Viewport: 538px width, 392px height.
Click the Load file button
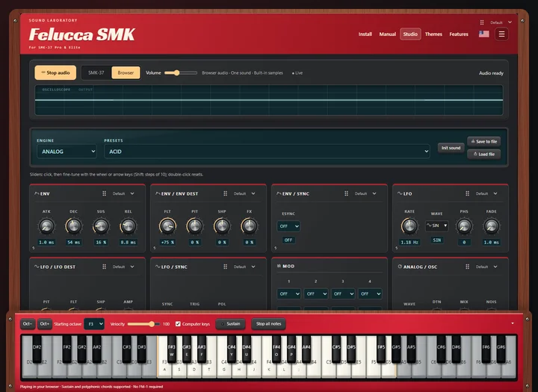[x=483, y=155]
